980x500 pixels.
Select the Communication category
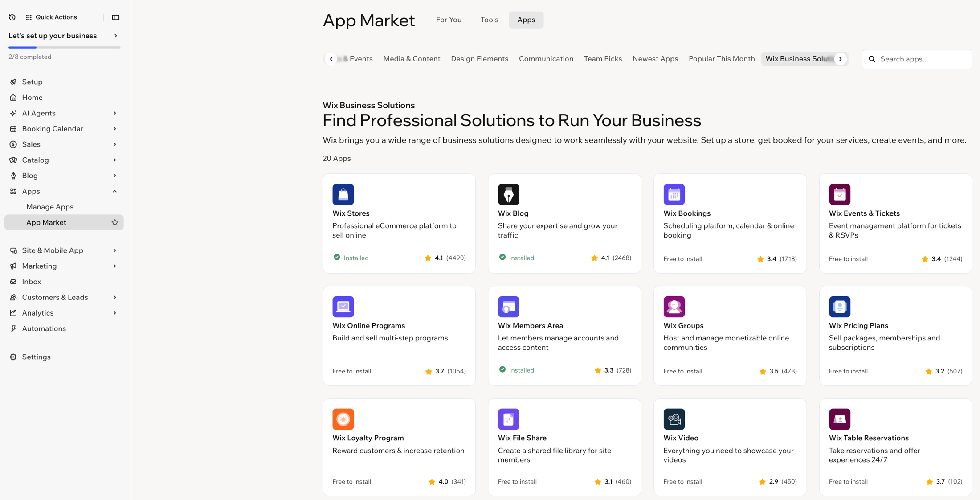[x=546, y=59]
